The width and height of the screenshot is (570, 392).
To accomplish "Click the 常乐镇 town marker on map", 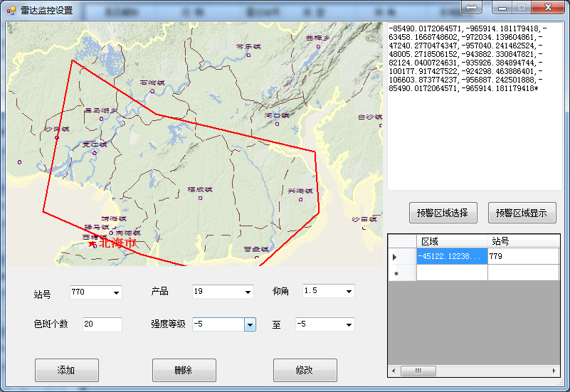I will 248,54.
